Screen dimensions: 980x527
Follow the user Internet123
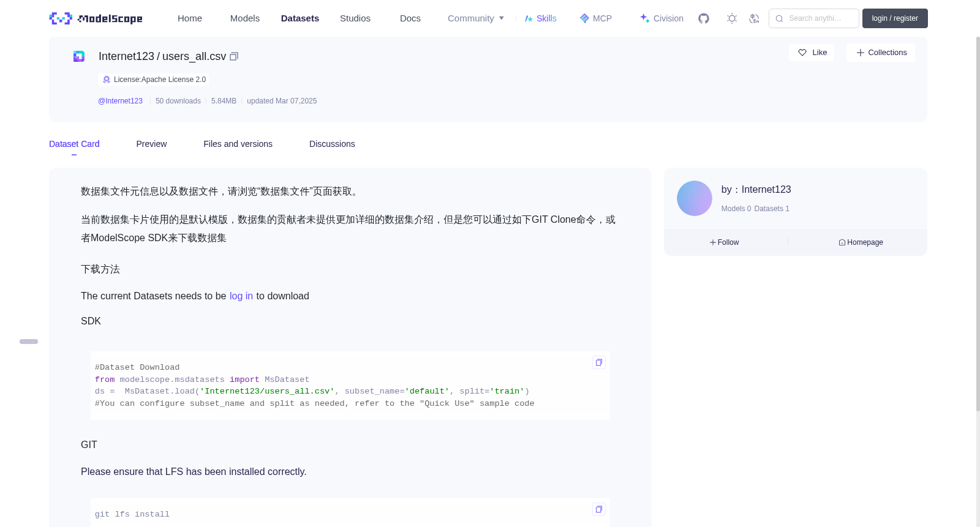click(724, 242)
